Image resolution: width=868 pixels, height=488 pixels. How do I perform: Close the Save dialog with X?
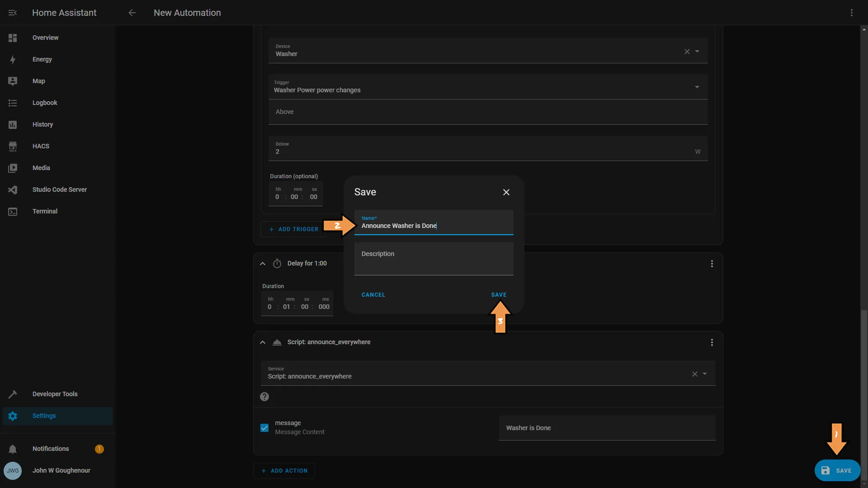pos(506,192)
